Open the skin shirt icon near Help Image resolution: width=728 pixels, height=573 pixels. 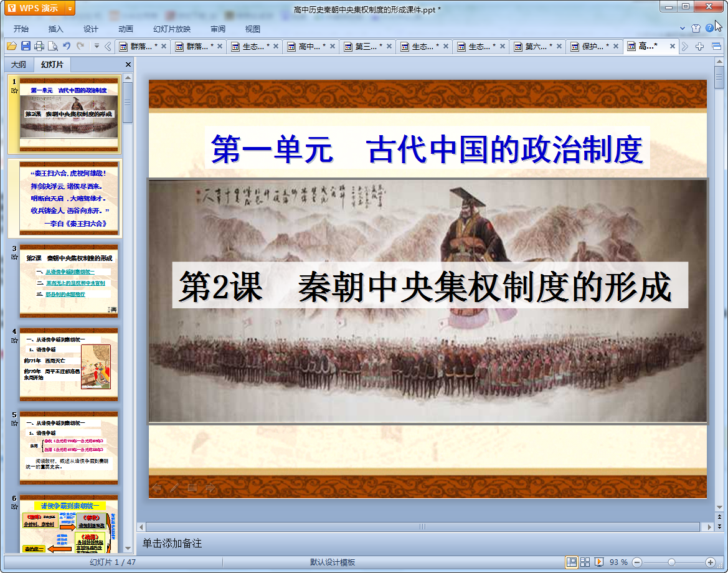(x=696, y=28)
